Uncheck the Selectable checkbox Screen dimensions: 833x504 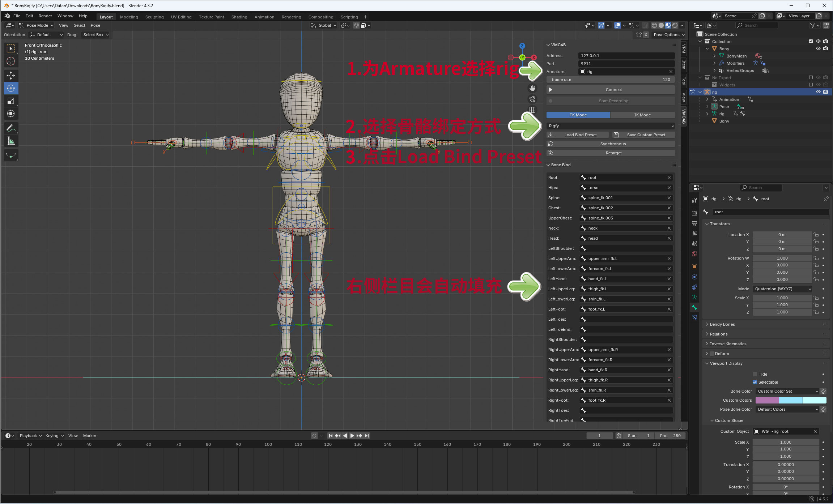tap(755, 382)
